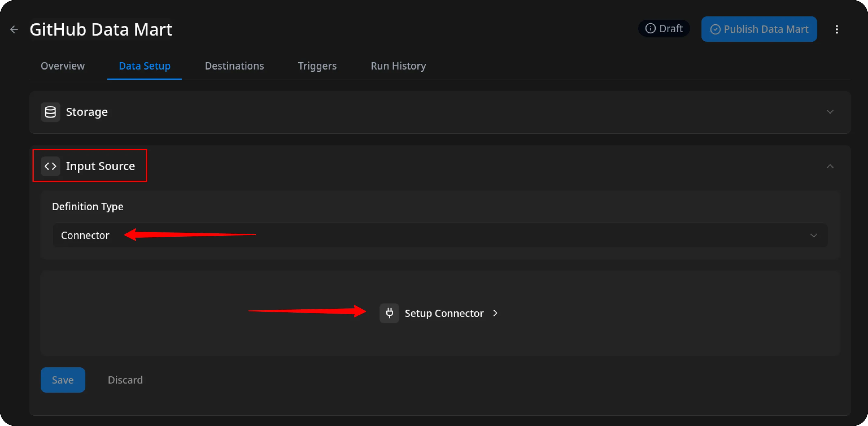Click the Storage database icon

[50, 112]
